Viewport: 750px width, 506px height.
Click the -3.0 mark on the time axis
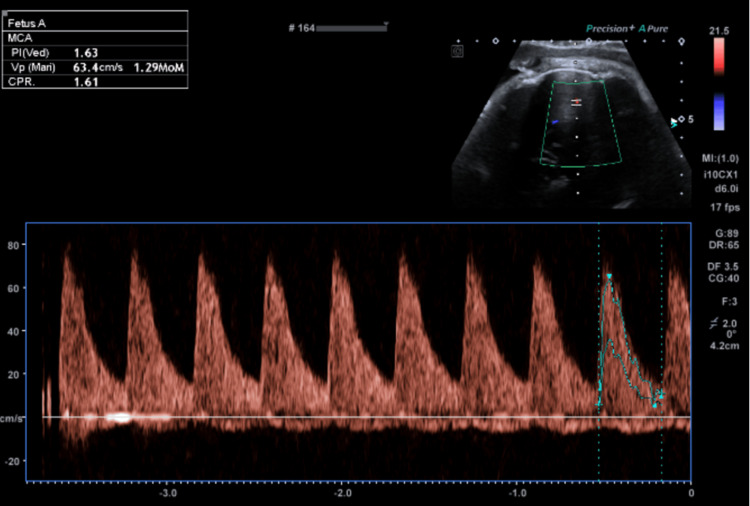[x=168, y=493]
